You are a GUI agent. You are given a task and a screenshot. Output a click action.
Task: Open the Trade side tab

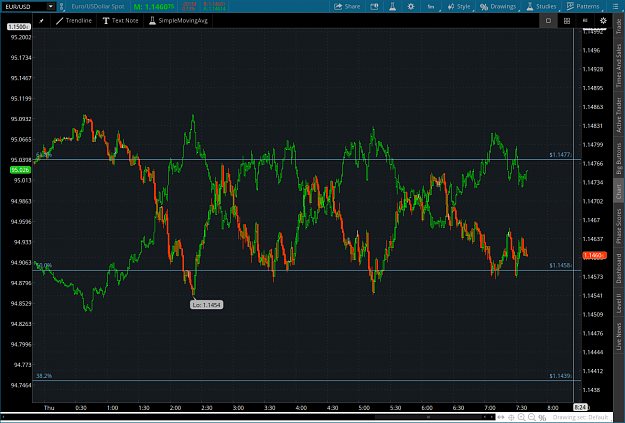click(619, 26)
